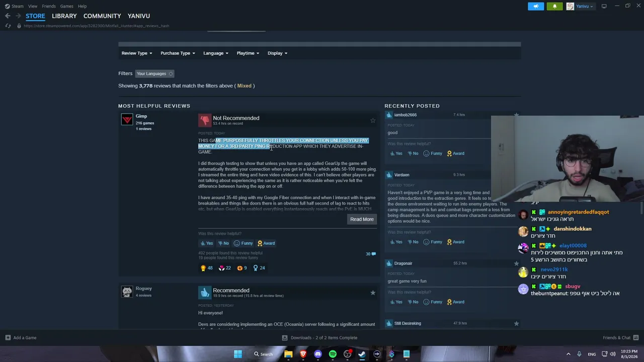Open the Roguey reviewer avatar
The width and height of the screenshot is (644, 362).
pos(127,292)
